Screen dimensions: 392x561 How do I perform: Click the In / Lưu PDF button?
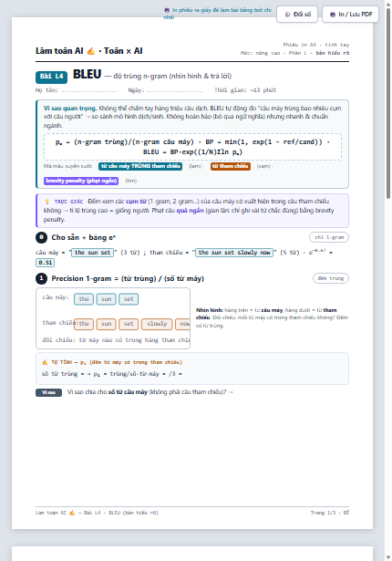(350, 15)
